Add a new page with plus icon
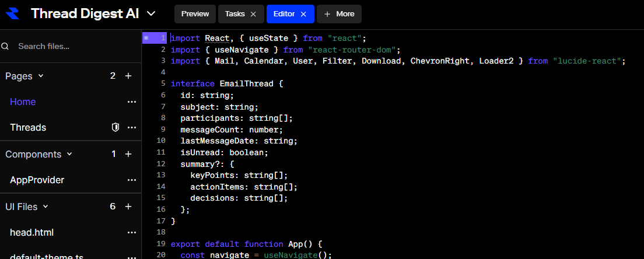This screenshot has width=644, height=259. pyautogui.click(x=128, y=76)
